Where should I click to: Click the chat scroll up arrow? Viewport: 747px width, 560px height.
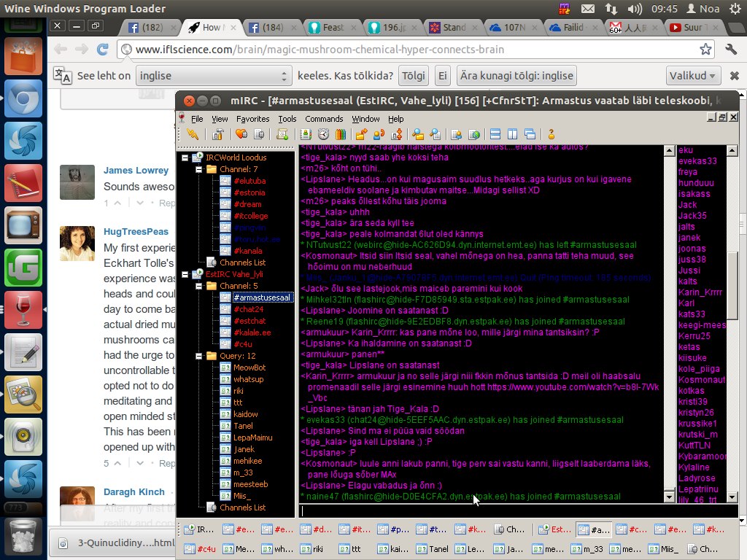670,151
